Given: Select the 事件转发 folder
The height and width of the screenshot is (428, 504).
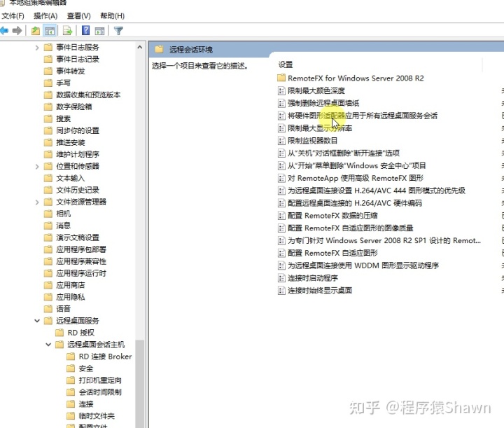Looking at the screenshot, I should pyautogui.click(x=71, y=71).
